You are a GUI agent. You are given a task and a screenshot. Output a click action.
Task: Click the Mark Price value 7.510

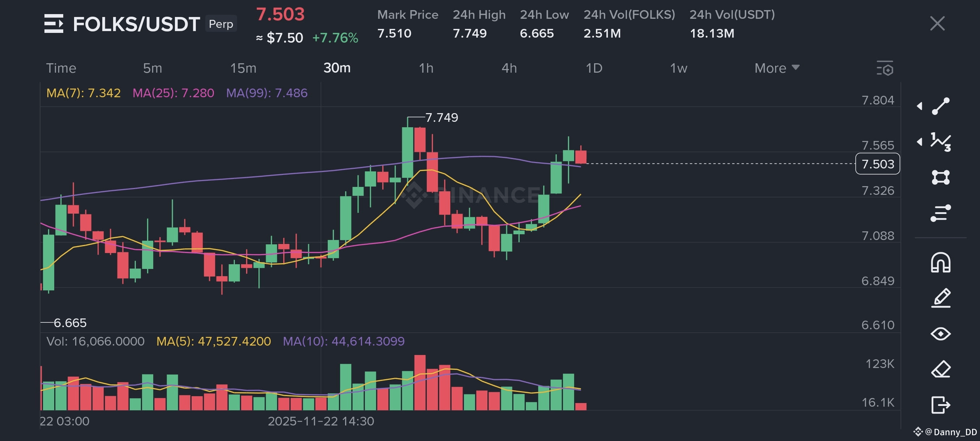(x=394, y=33)
